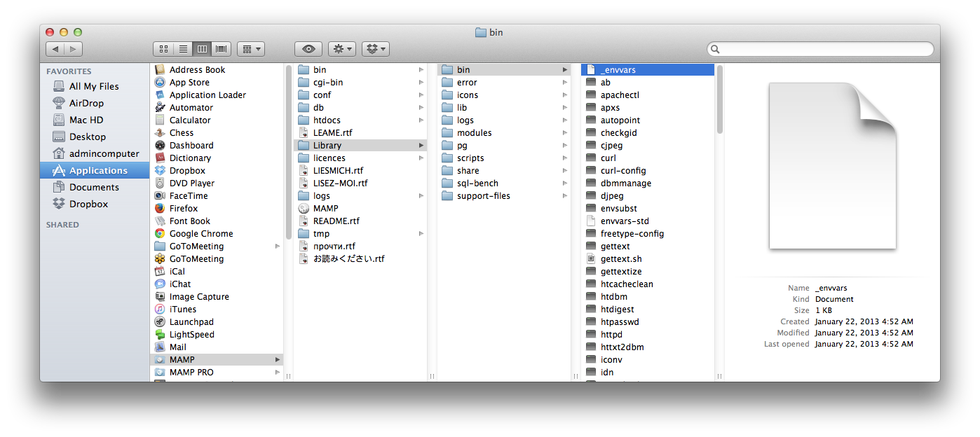Open the item arrangement dropdown
Screen dimensions: 980x437
(251, 49)
